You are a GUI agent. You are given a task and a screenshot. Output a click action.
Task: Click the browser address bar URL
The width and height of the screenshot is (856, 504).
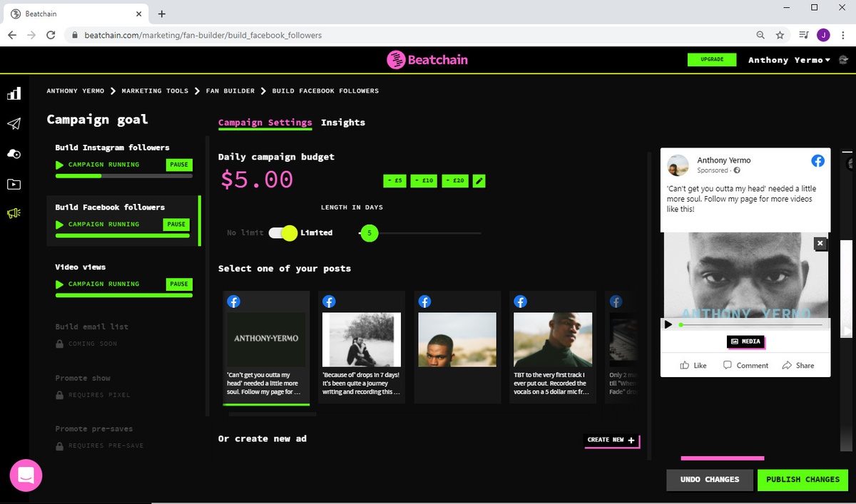(x=203, y=35)
